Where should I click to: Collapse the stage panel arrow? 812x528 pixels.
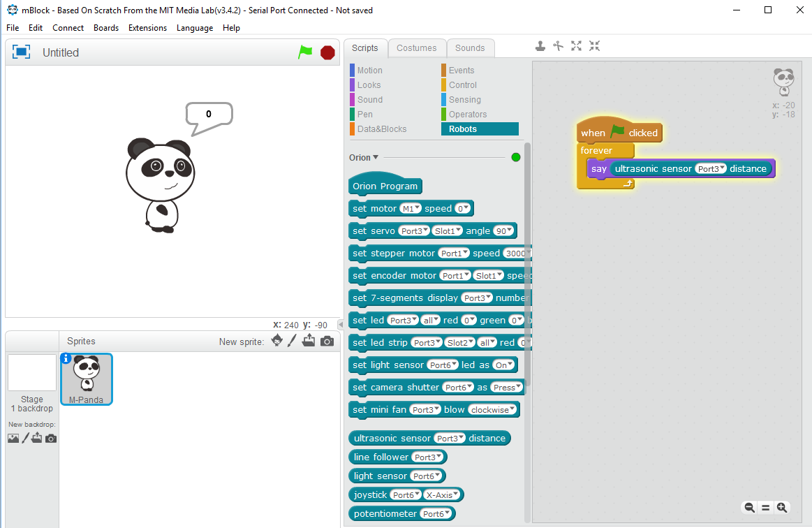pos(340,324)
